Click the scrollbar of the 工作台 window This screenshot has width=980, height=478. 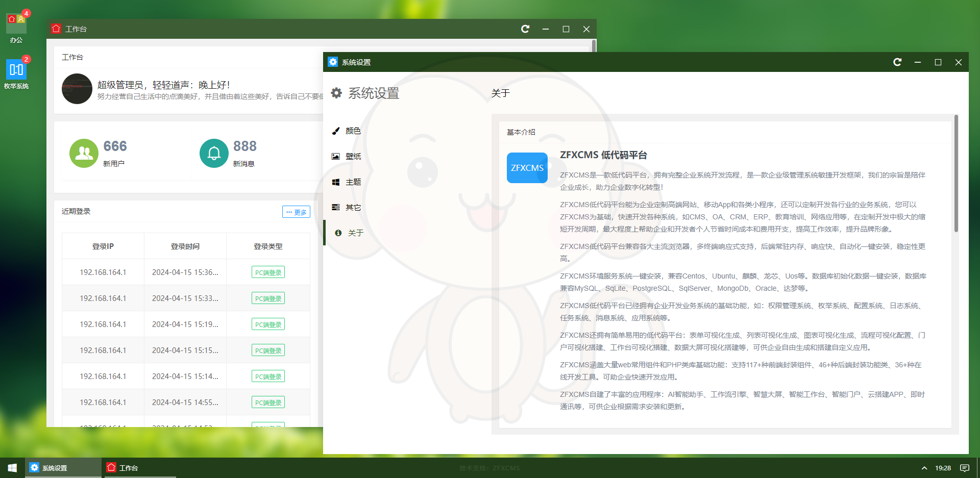(x=594, y=46)
